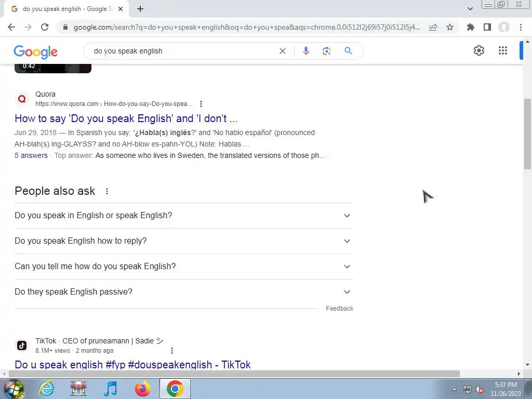Screen dimensions: 532x399
Task: Open the Windows Start menu
Action: pyautogui.click(x=14, y=389)
